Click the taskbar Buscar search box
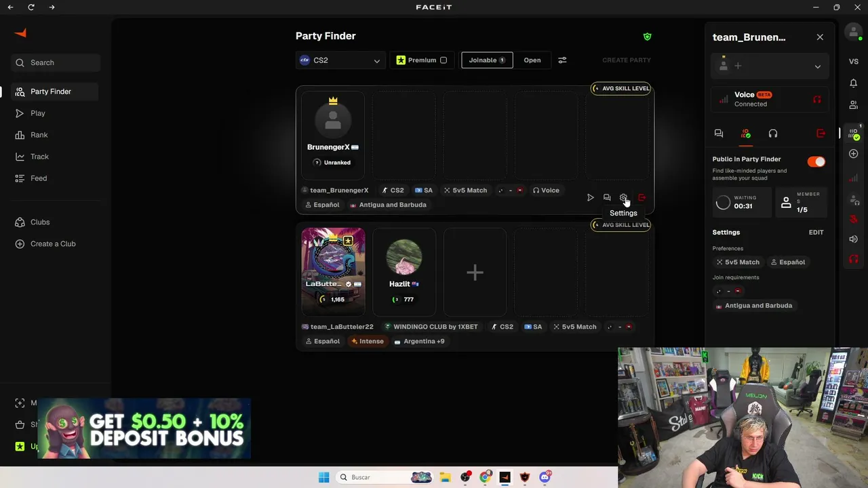 point(386,477)
